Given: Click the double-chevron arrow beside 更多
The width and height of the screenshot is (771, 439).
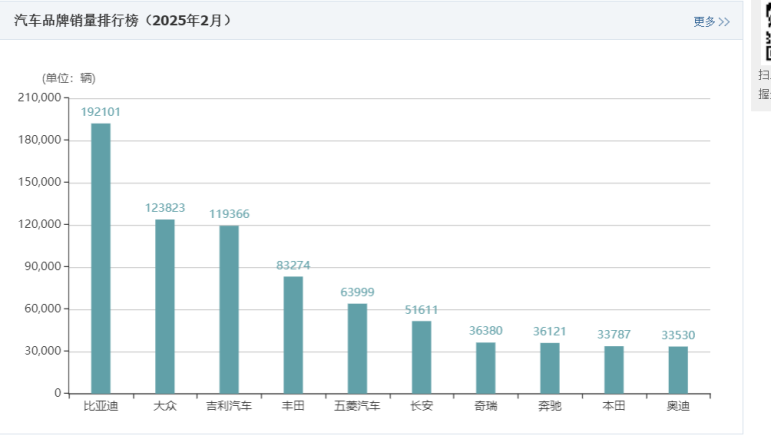Looking at the screenshot, I should coord(724,22).
